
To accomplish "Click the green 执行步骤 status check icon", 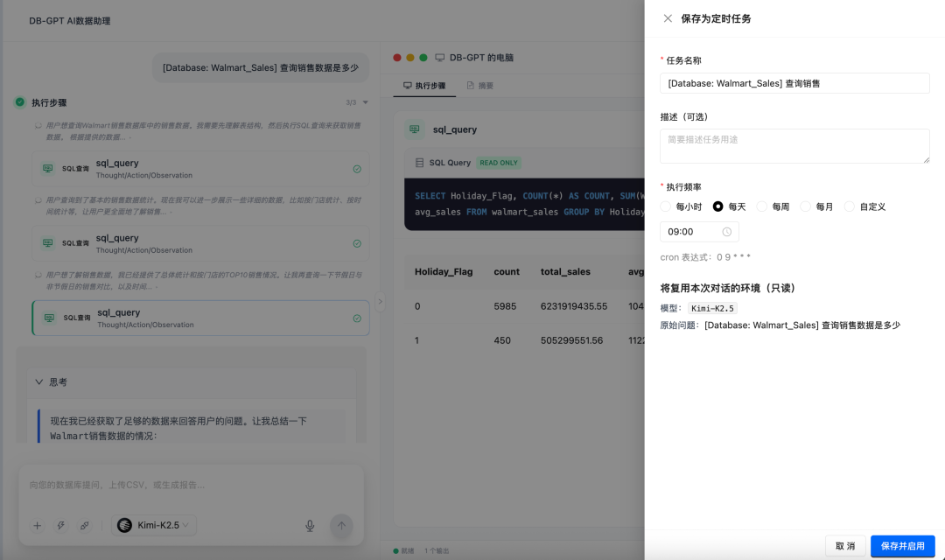I will (x=20, y=102).
